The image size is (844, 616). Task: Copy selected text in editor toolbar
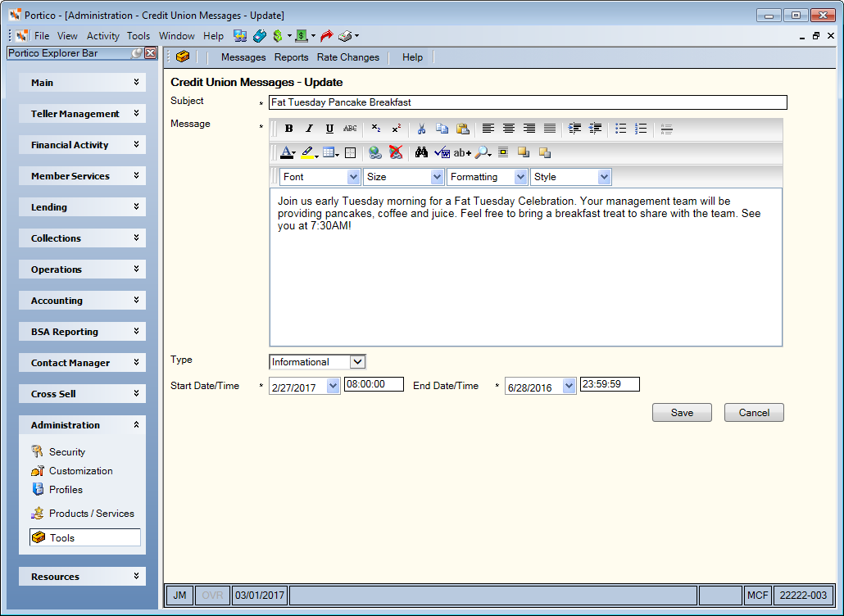pos(442,129)
